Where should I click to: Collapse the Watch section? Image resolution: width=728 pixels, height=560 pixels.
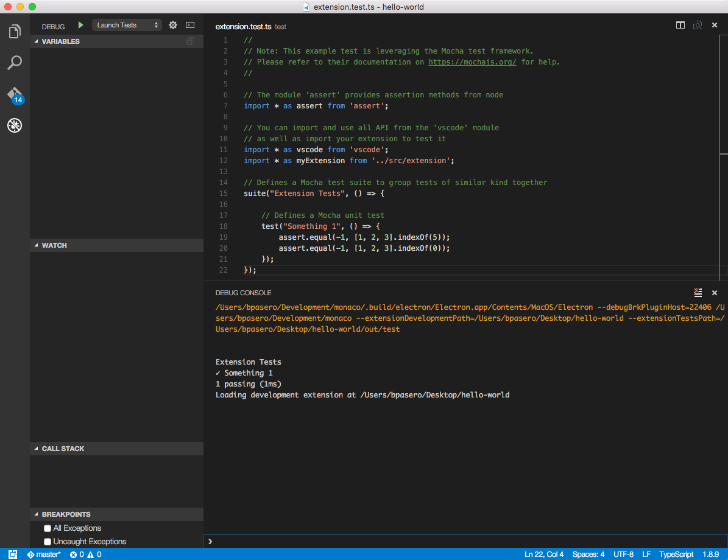pyautogui.click(x=54, y=245)
